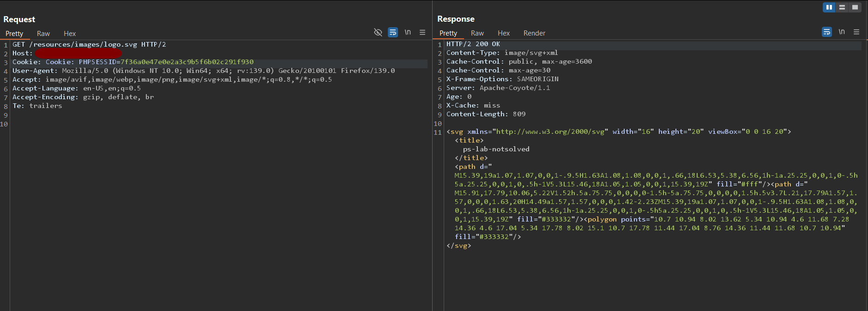Select side-by-side layout view icon
Viewport: 868px width, 311px height.
(x=829, y=7)
